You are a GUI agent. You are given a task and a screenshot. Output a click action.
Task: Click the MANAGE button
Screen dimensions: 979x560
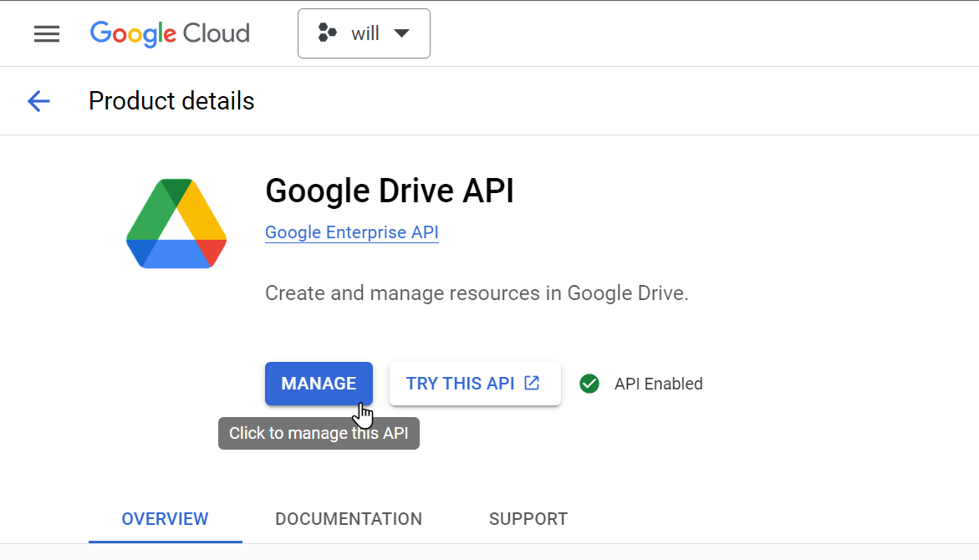click(319, 384)
